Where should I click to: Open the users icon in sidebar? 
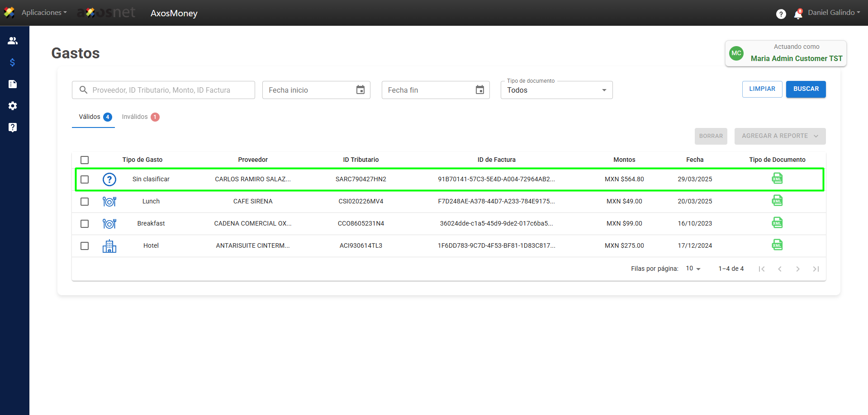[13, 41]
